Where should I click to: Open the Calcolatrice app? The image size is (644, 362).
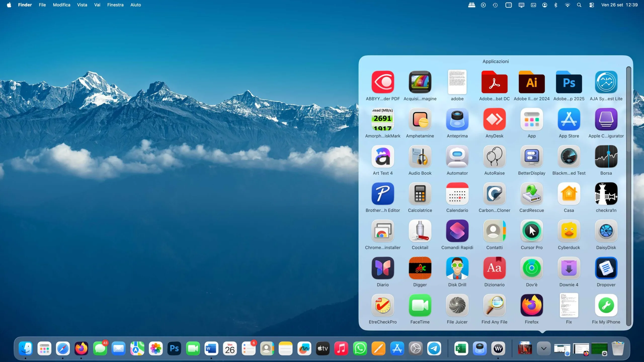click(x=420, y=194)
